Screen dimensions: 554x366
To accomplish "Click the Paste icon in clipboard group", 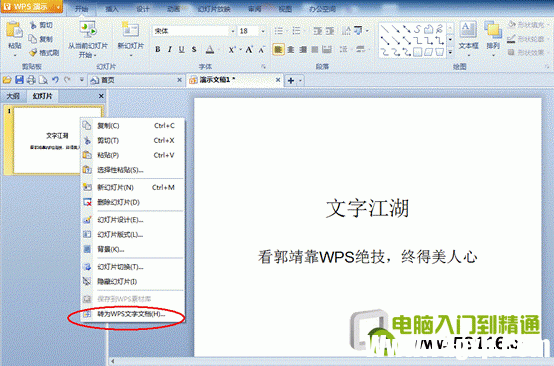I will pyautogui.click(x=14, y=30).
